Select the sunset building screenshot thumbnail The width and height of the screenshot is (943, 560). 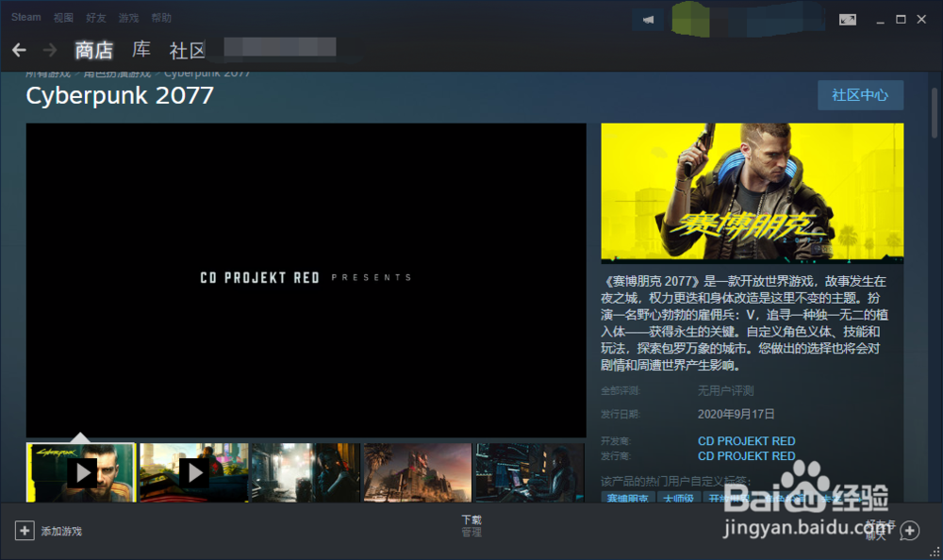click(x=418, y=472)
